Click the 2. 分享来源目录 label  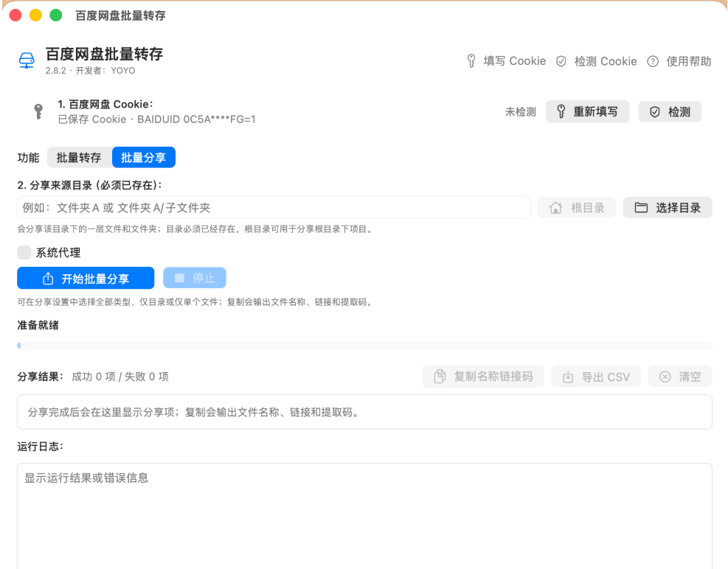[89, 185]
